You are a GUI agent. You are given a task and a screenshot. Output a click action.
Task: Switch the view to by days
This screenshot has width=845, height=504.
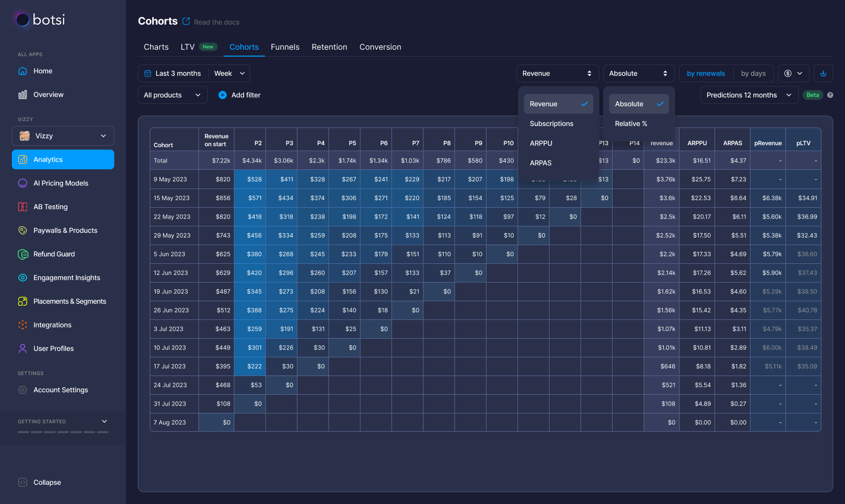pos(753,73)
